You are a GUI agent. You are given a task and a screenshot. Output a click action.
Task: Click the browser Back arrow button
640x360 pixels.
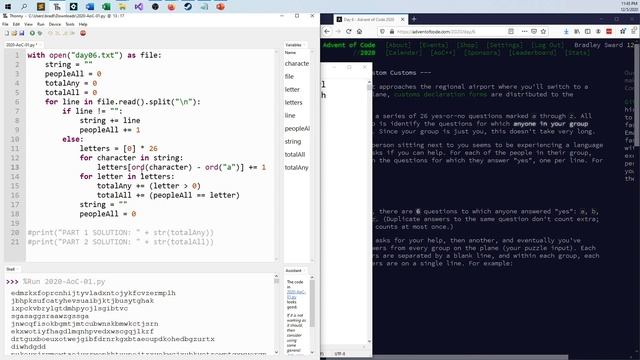327,31
